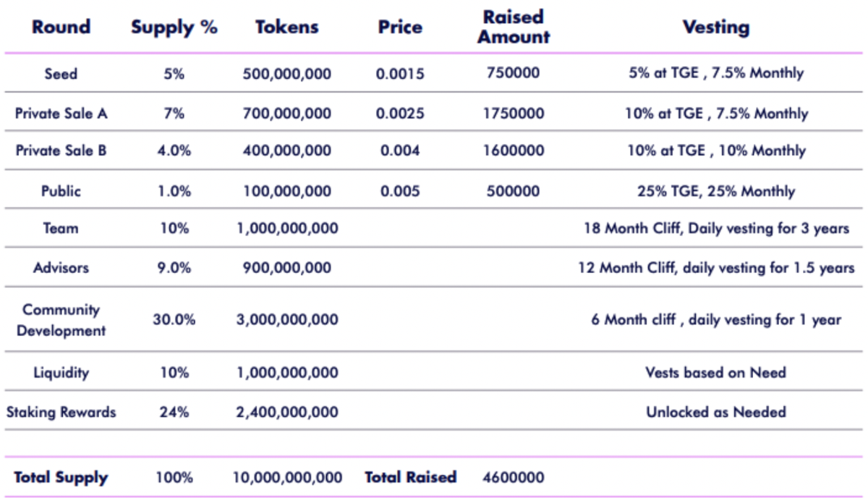Viewport: 868px width, 498px height.
Task: Click the Round column header
Action: point(61,28)
